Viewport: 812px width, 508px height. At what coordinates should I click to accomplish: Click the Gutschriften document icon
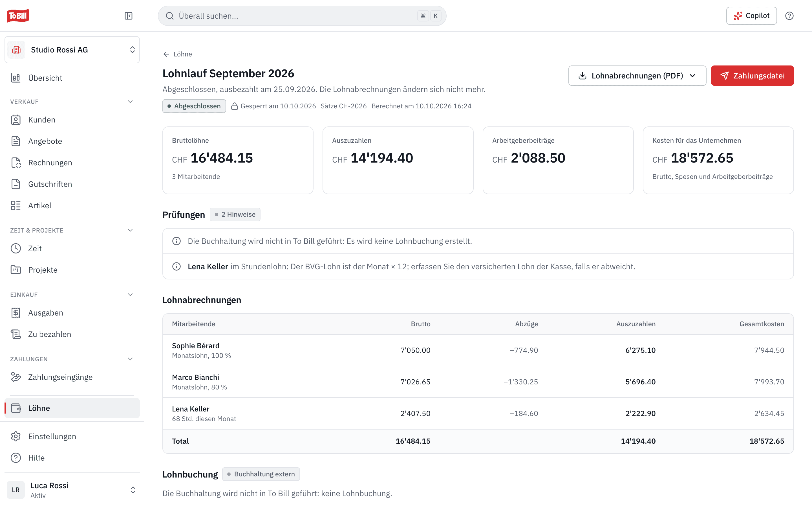coord(16,184)
